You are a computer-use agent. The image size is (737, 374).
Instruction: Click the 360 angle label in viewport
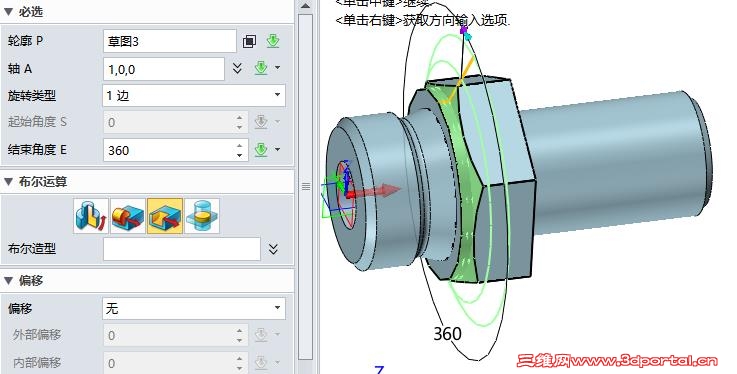point(447,334)
